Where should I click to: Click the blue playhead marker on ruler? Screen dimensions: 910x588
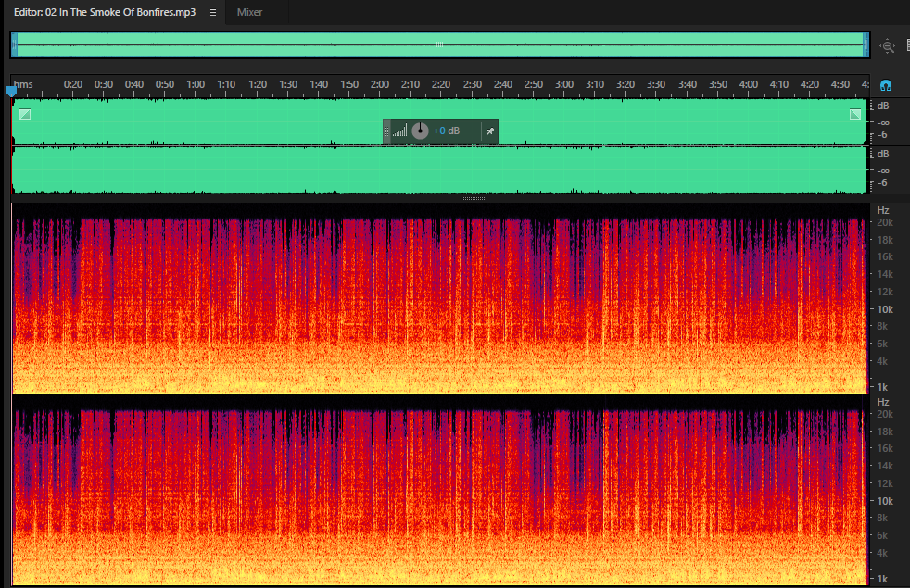(11, 91)
